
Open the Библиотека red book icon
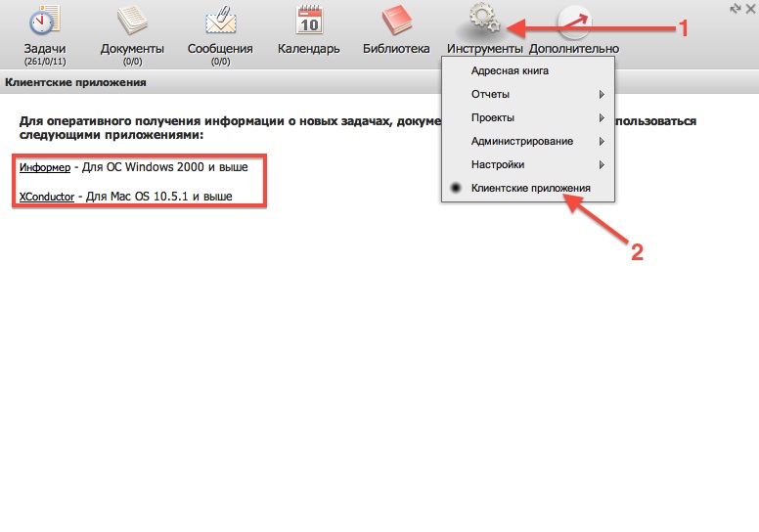[x=396, y=20]
